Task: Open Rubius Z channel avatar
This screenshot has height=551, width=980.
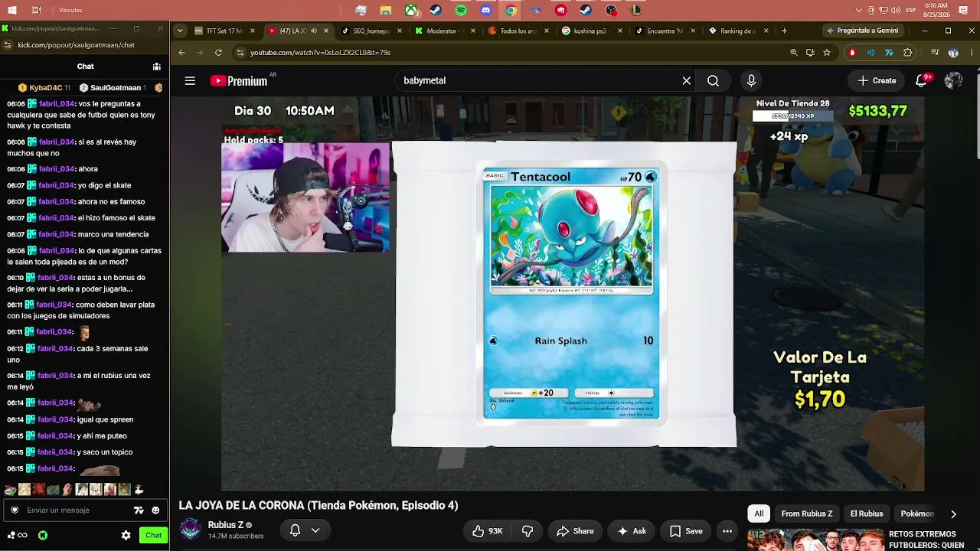Action: 190,530
